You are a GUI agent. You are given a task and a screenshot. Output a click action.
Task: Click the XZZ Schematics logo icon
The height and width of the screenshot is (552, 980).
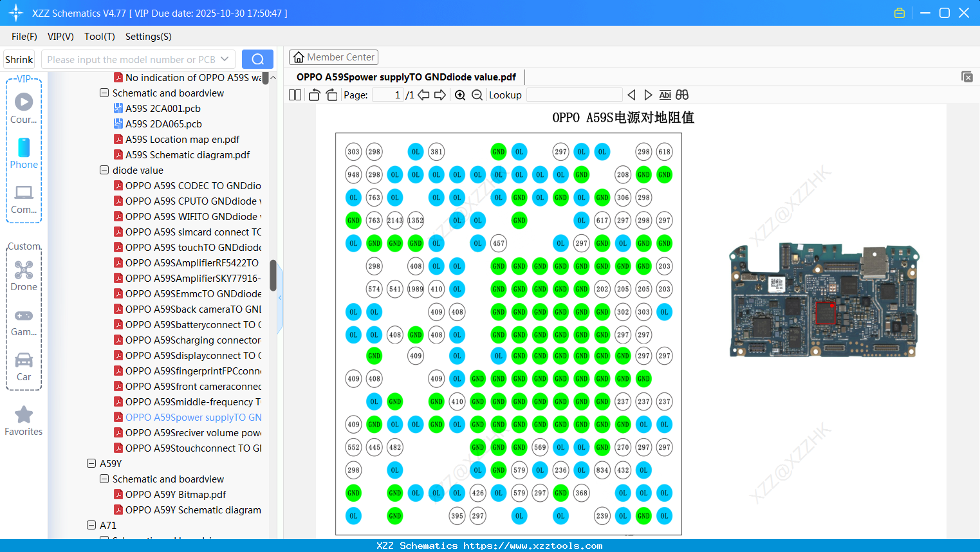click(x=16, y=13)
